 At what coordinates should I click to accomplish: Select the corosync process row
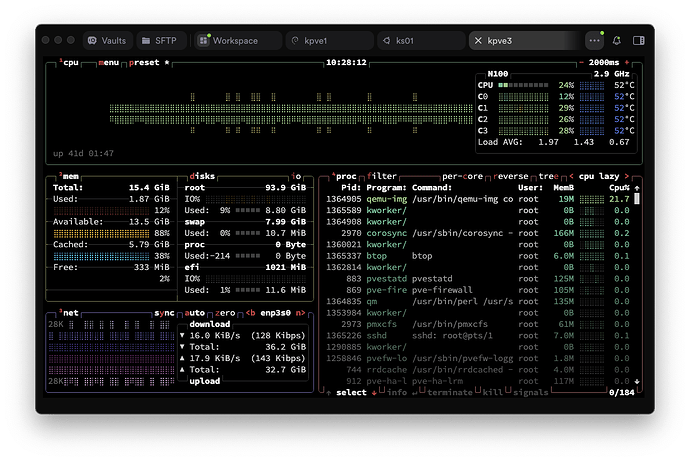[477, 233]
